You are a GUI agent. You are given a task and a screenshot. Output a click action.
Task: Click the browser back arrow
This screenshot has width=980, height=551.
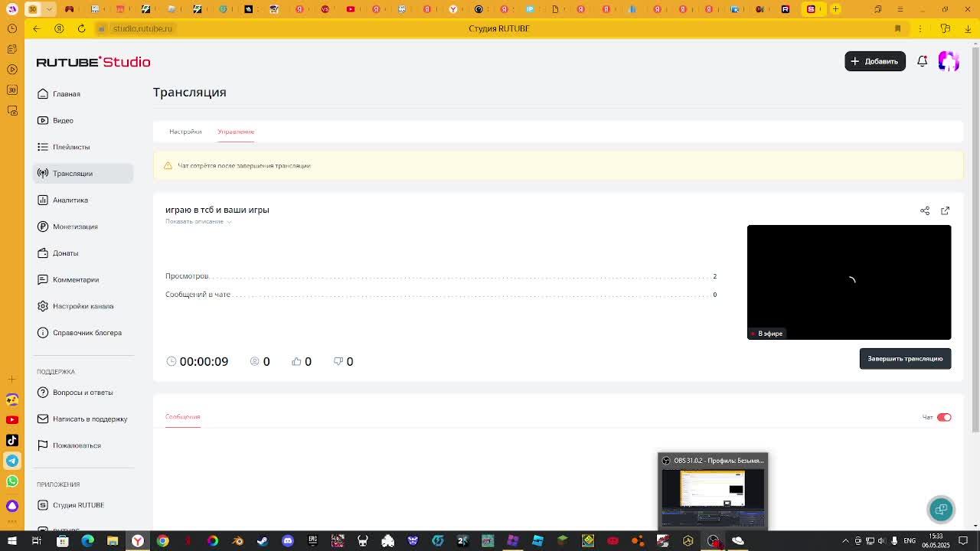(x=36, y=28)
